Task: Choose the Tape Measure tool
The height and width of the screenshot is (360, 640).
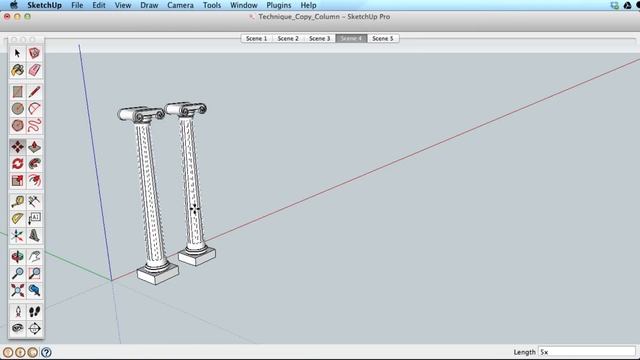Action: pos(17,202)
